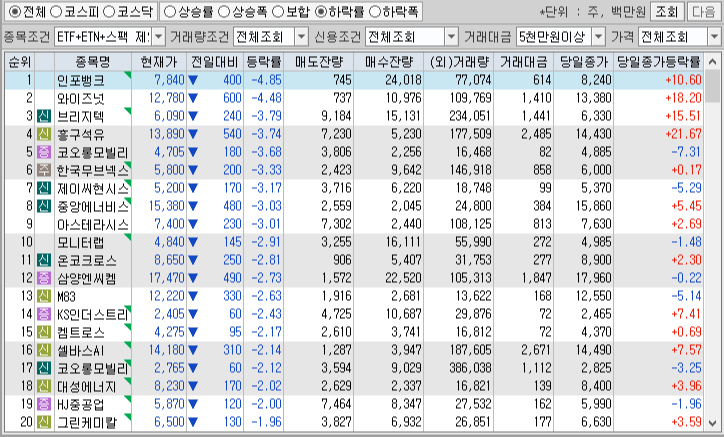Open the 종목조건 dropdown
724x437 pixels.
tap(158, 37)
